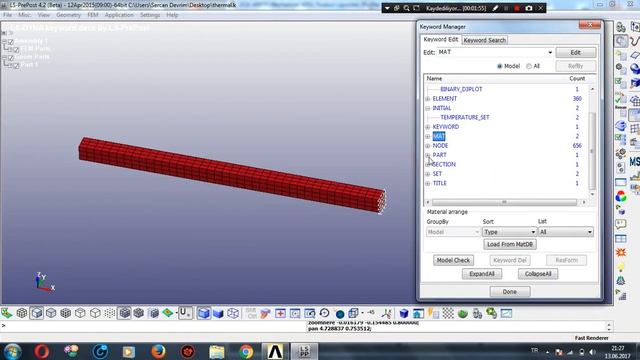Select the BINARY_D3PLOT keyword row

pyautogui.click(x=461, y=89)
